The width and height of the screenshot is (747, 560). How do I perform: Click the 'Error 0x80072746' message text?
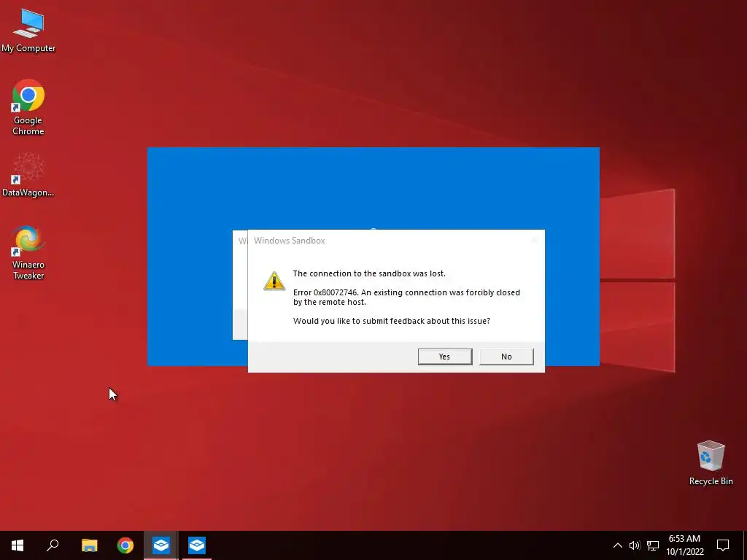click(x=406, y=297)
